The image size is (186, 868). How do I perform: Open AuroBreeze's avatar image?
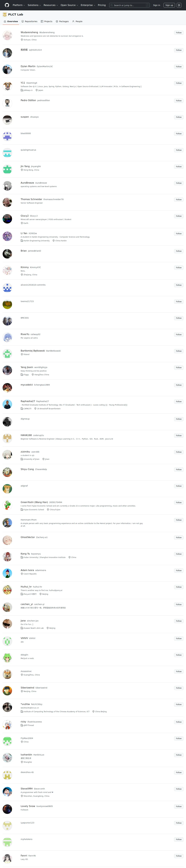point(7,186)
